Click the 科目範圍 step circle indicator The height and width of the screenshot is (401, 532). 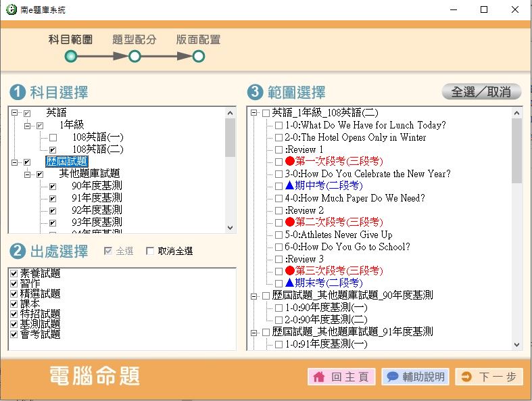(70, 57)
